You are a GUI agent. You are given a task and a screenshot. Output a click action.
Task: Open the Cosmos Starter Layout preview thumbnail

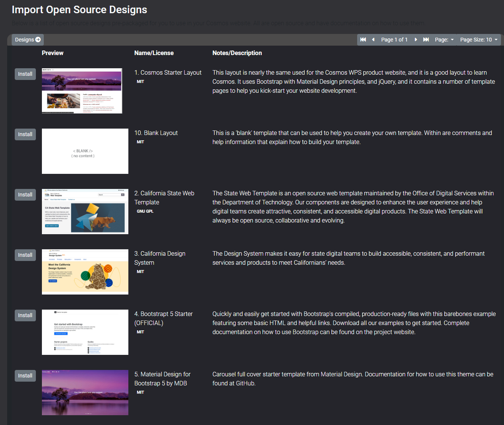pyautogui.click(x=82, y=91)
